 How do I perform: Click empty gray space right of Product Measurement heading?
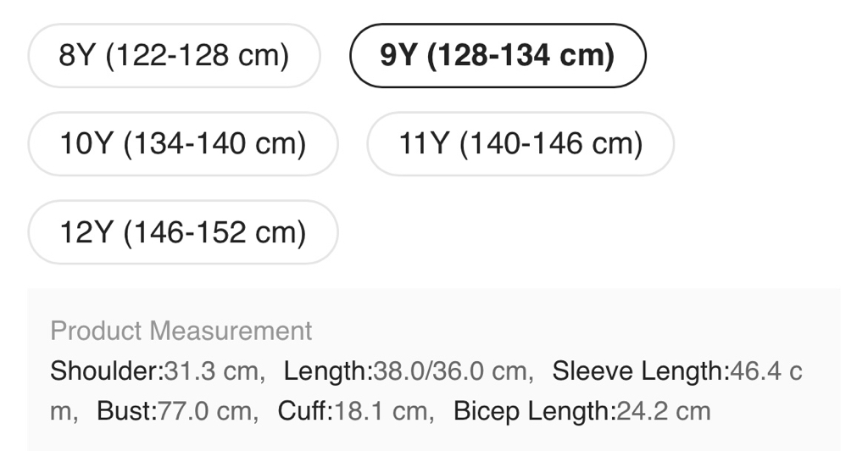tap(576, 331)
